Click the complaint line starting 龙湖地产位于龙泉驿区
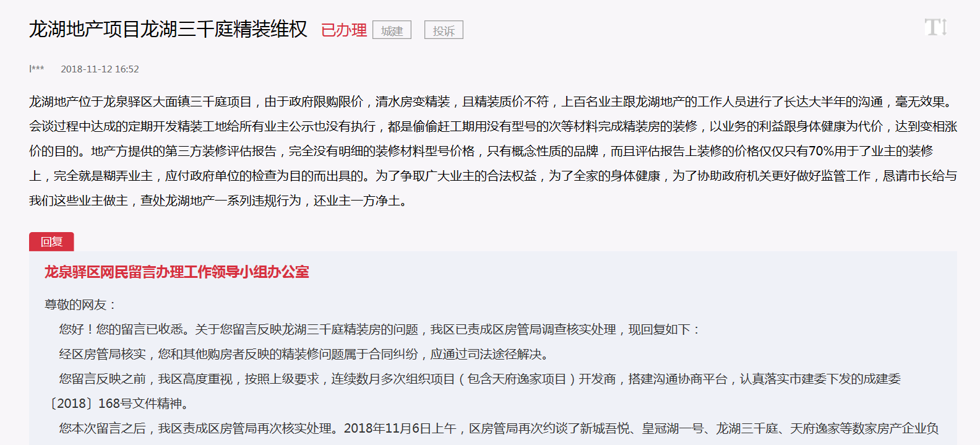 pyautogui.click(x=493, y=102)
